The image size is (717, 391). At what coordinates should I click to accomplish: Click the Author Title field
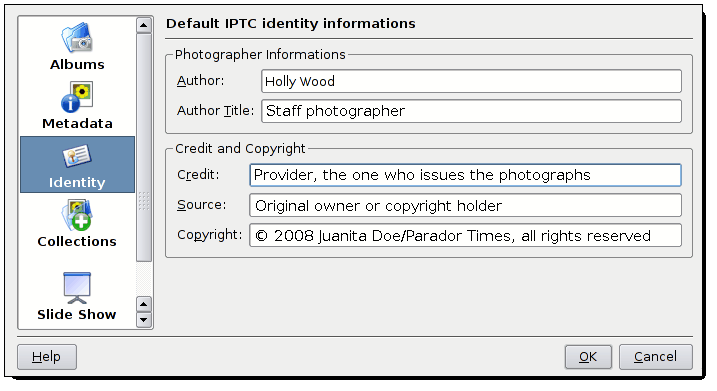471,111
